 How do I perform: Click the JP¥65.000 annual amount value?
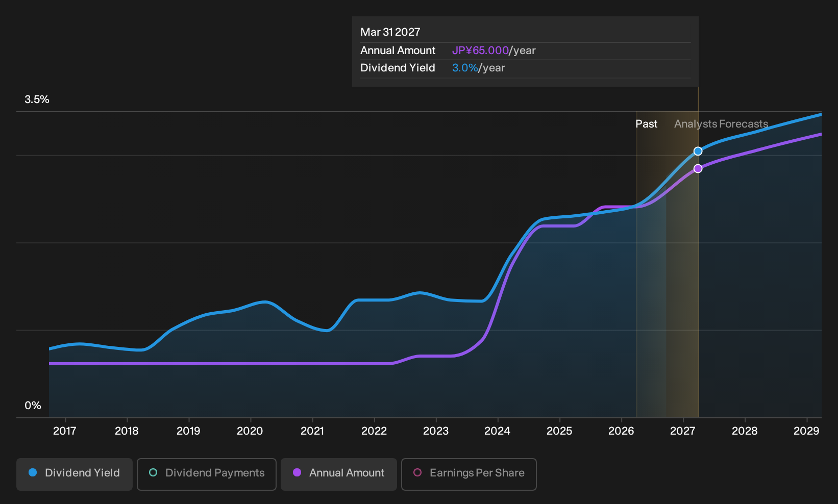tap(480, 51)
